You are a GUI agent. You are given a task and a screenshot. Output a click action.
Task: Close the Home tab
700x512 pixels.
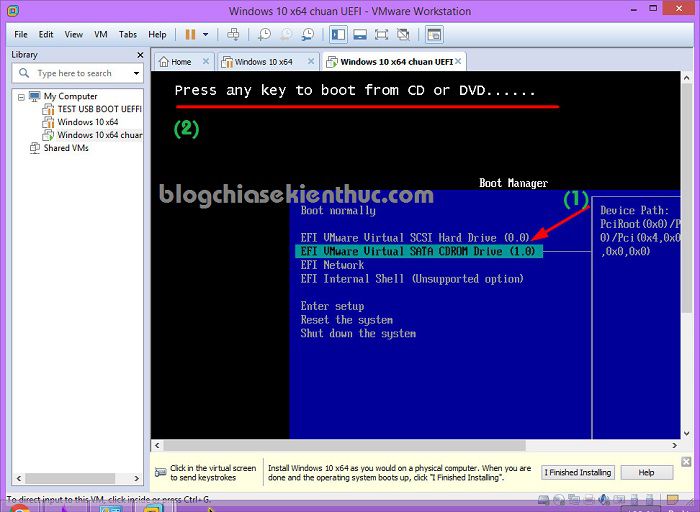click(x=206, y=61)
